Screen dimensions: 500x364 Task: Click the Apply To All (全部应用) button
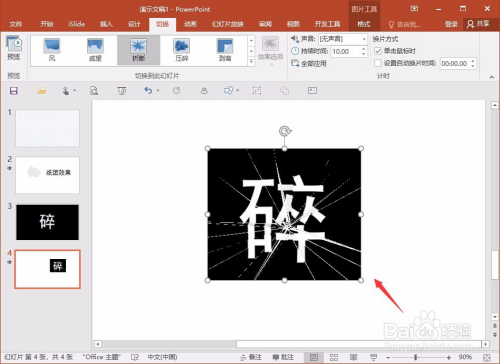pyautogui.click(x=309, y=63)
